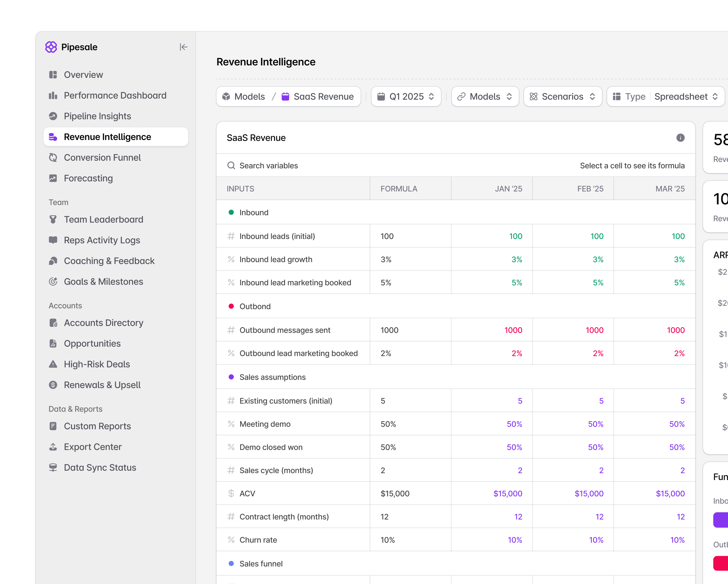Expand the Scenarios dropdown
The width and height of the screenshot is (728, 584).
[562, 97]
